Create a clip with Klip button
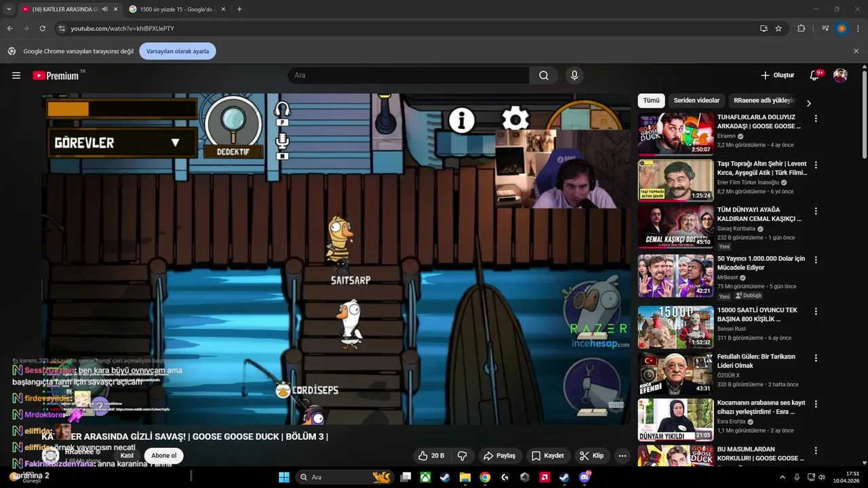Image resolution: width=868 pixels, height=488 pixels. (x=591, y=455)
